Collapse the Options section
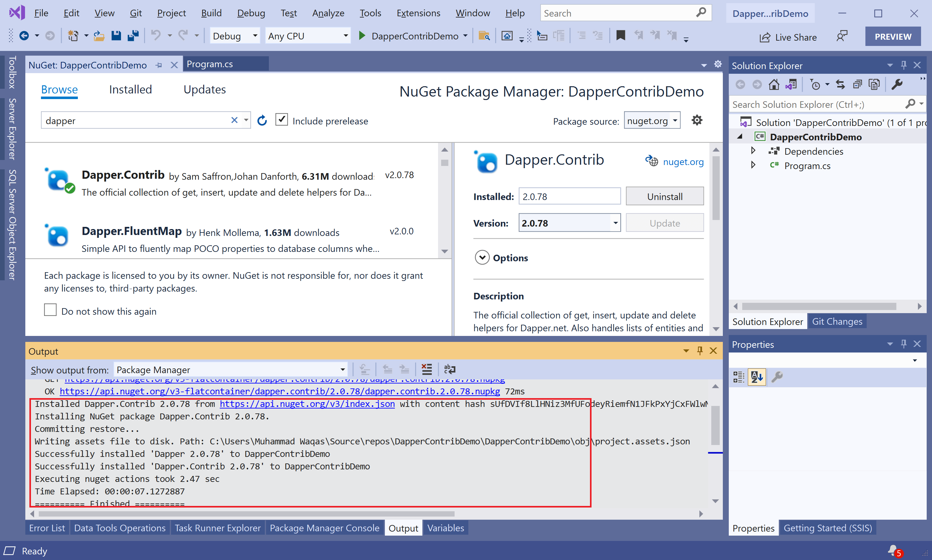The image size is (932, 560). coord(482,257)
